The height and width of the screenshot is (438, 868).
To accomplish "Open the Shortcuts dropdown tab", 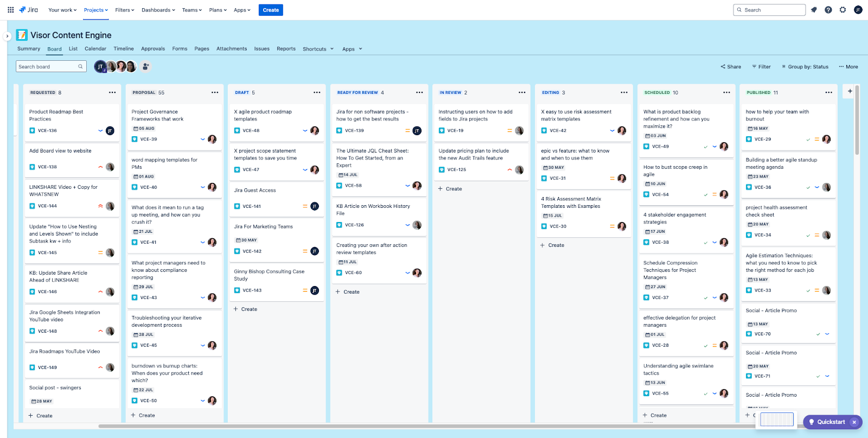I will 318,49.
